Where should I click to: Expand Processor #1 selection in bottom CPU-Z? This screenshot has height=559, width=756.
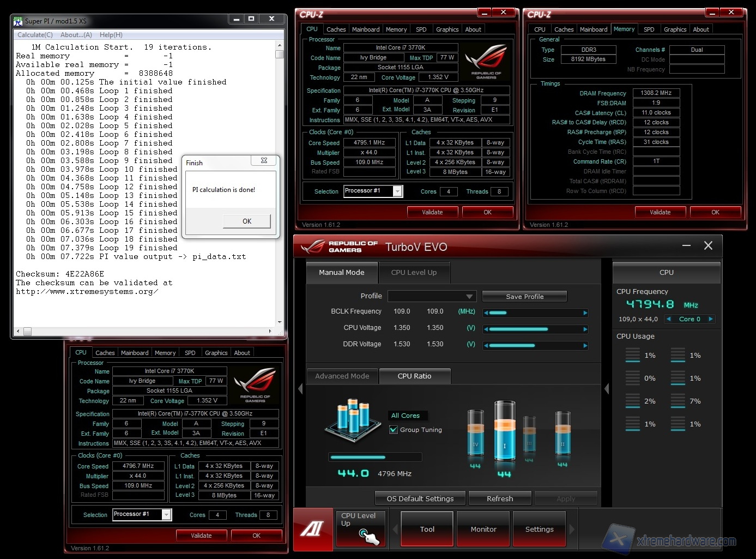(x=166, y=514)
